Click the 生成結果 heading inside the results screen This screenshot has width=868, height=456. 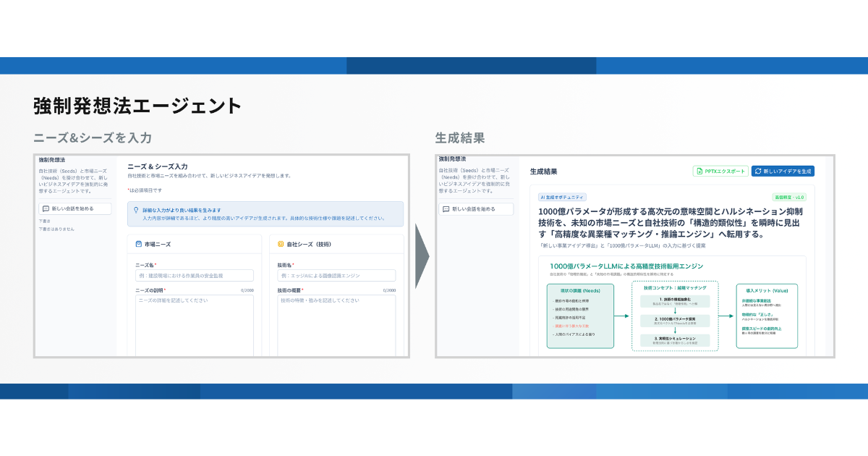(x=543, y=172)
